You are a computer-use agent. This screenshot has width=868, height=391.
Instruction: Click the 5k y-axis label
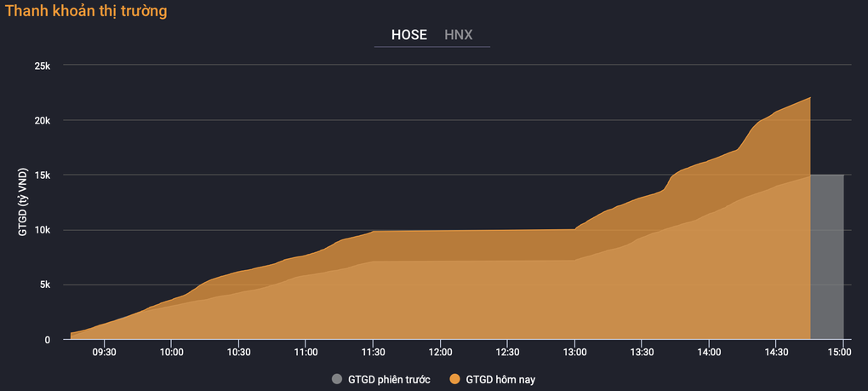[44, 285]
